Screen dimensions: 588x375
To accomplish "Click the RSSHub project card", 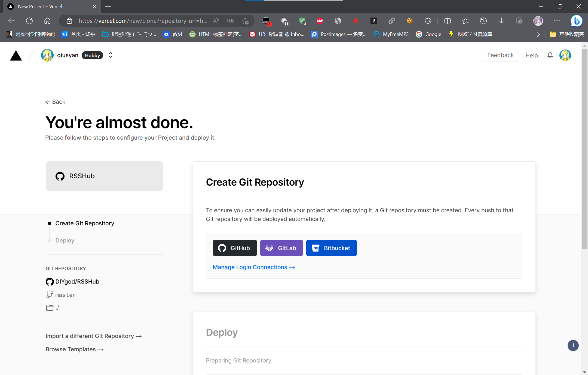I will pyautogui.click(x=105, y=176).
